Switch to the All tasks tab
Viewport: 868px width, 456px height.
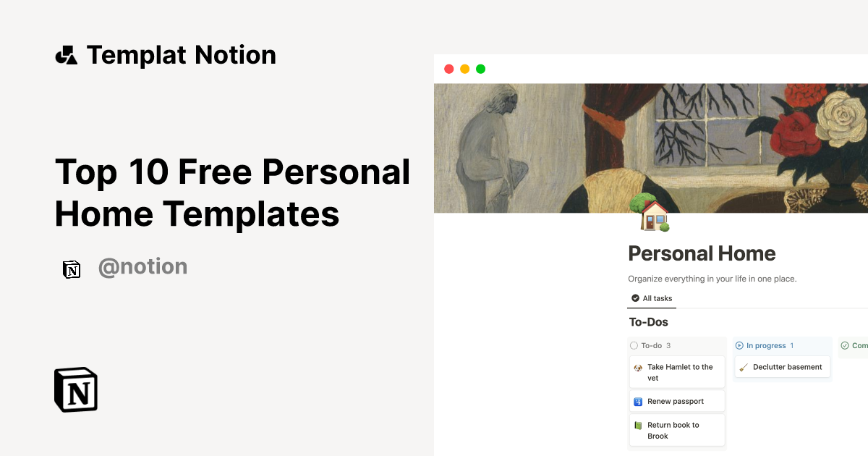tap(652, 298)
